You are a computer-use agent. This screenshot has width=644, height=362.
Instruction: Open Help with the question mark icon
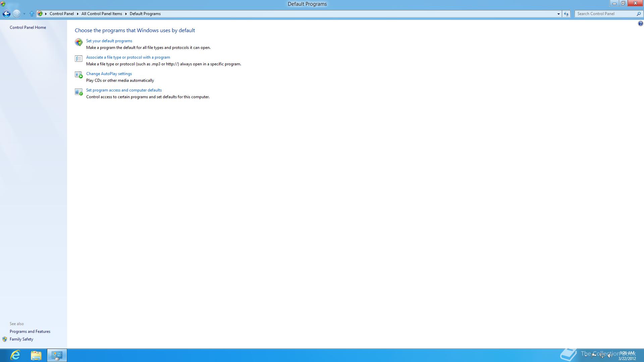[x=640, y=23]
